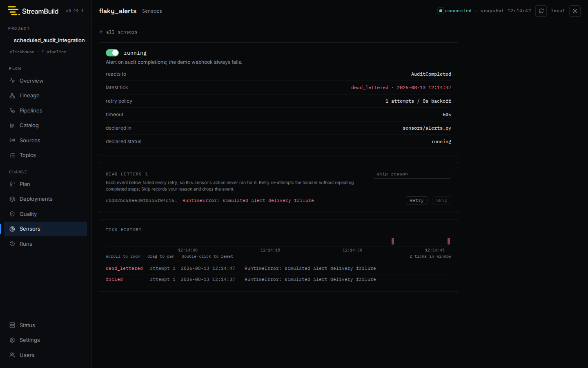Open the Topics list icon

coord(12,155)
